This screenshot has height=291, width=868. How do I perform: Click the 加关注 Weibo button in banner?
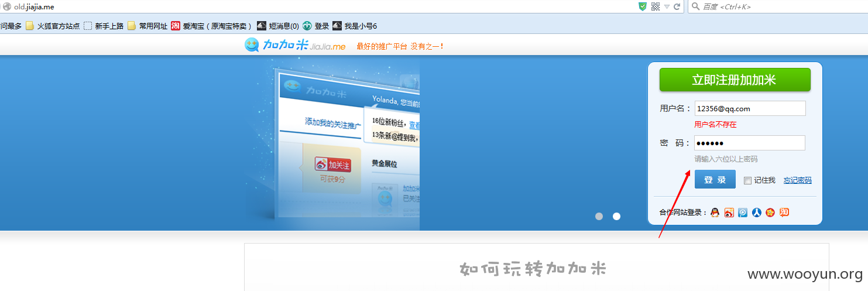click(332, 165)
